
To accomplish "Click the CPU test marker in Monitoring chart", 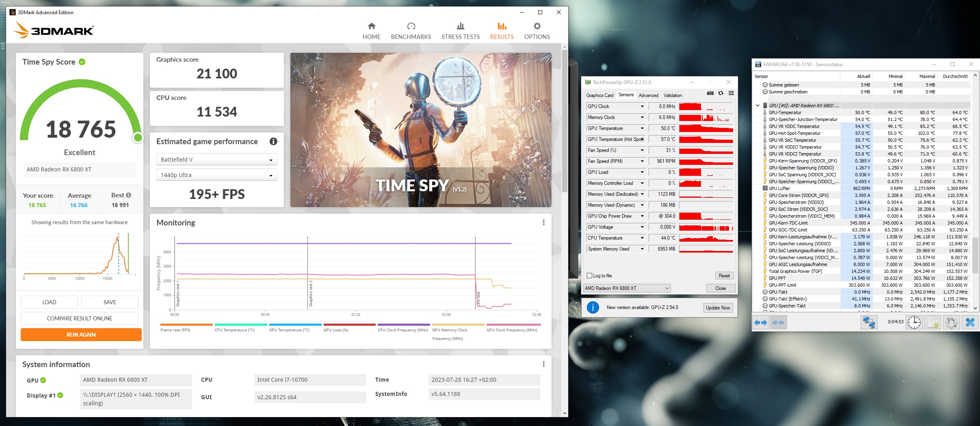I will point(478,299).
